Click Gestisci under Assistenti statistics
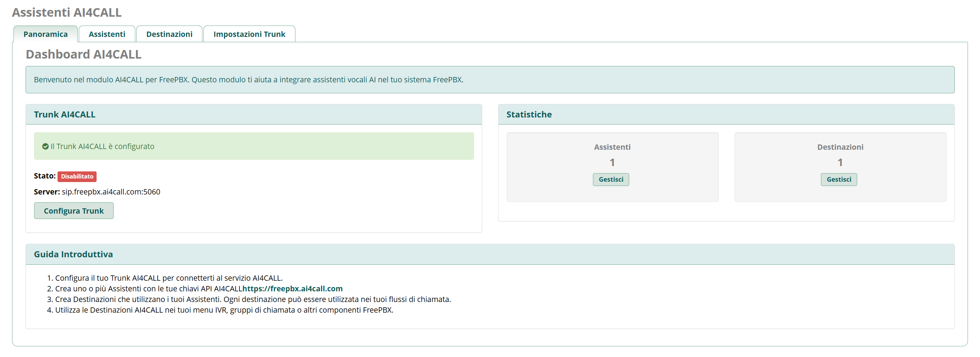The width and height of the screenshot is (980, 357). click(611, 180)
